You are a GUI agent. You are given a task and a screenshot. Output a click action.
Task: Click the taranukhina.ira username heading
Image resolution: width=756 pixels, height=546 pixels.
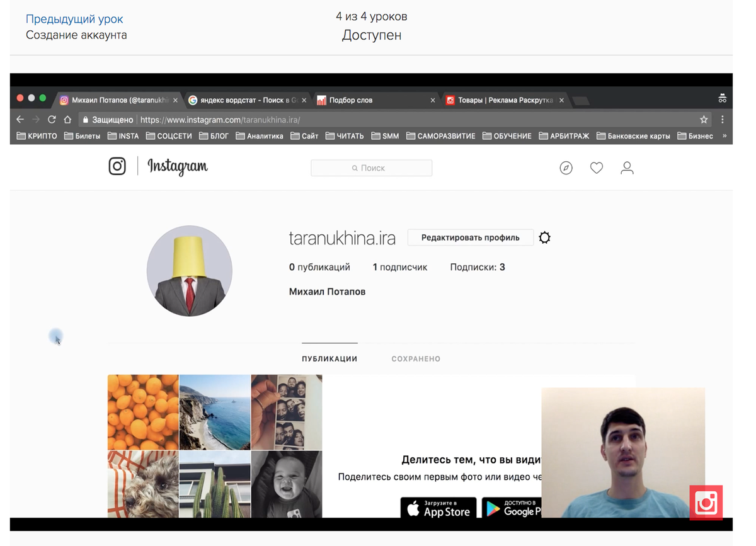[x=342, y=238]
